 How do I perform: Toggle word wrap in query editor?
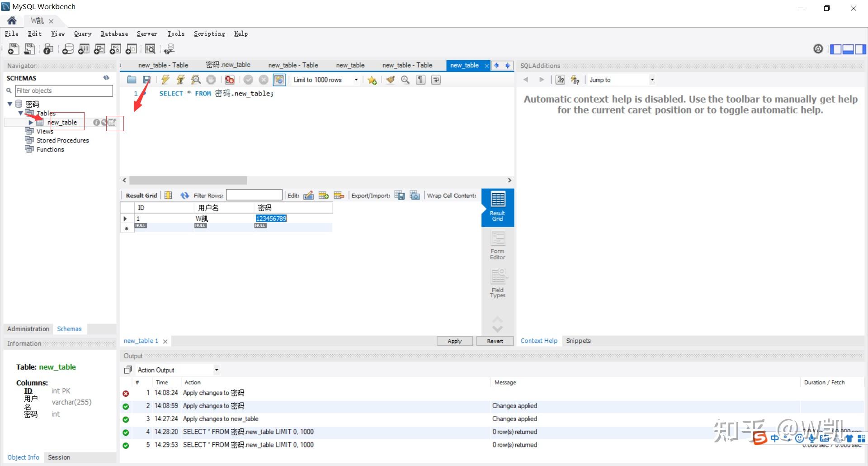click(x=436, y=80)
